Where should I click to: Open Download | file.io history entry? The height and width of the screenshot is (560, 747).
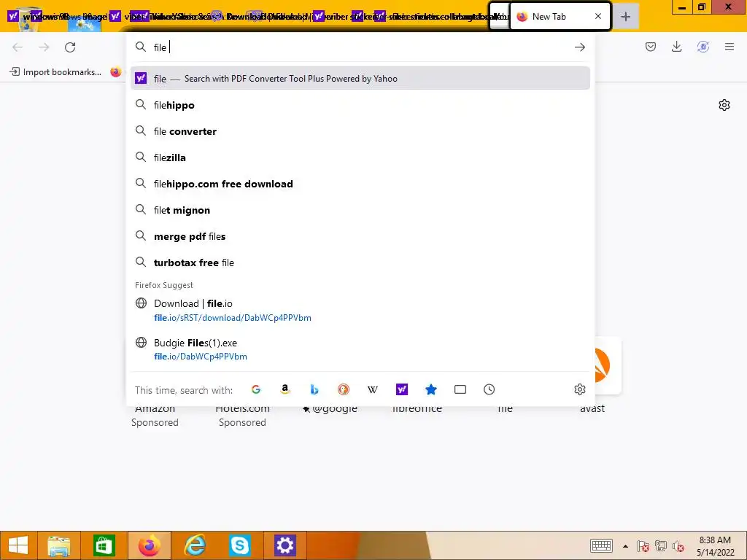point(360,310)
